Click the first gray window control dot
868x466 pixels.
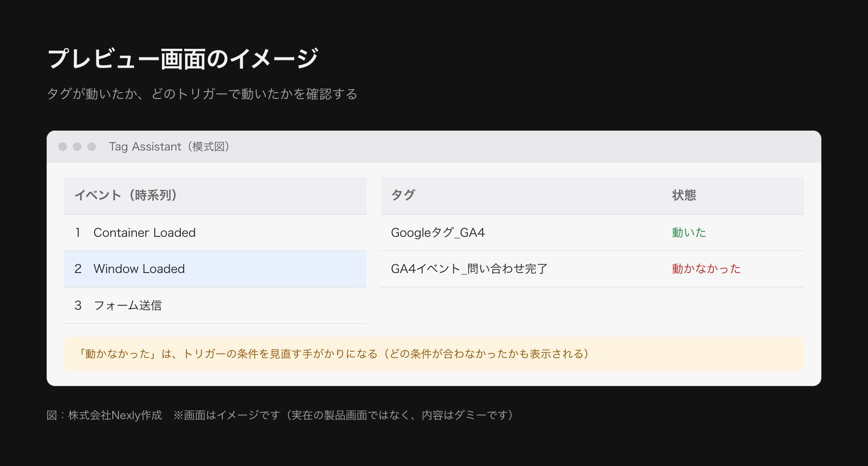63,147
